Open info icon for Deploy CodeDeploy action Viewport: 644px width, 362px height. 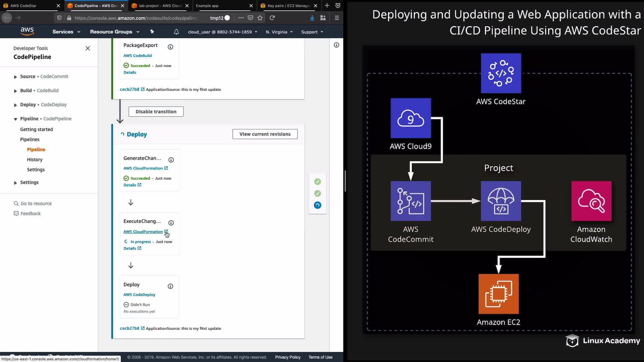[x=170, y=286]
